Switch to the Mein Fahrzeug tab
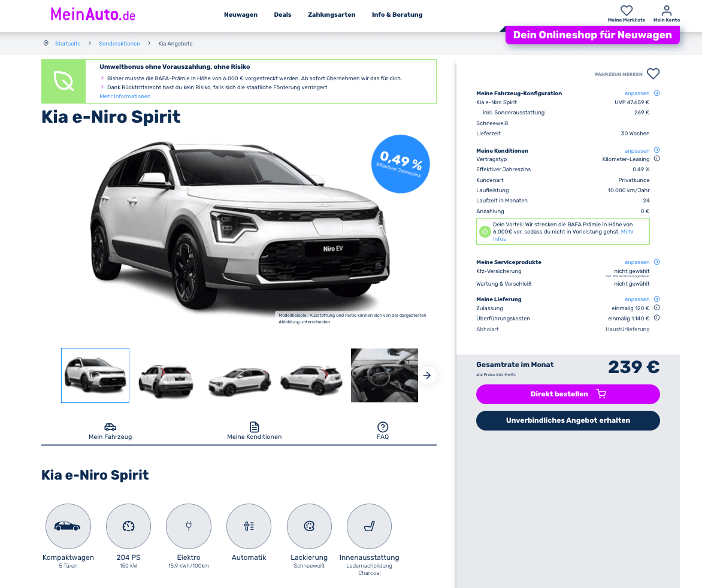The image size is (702, 588). (110, 431)
